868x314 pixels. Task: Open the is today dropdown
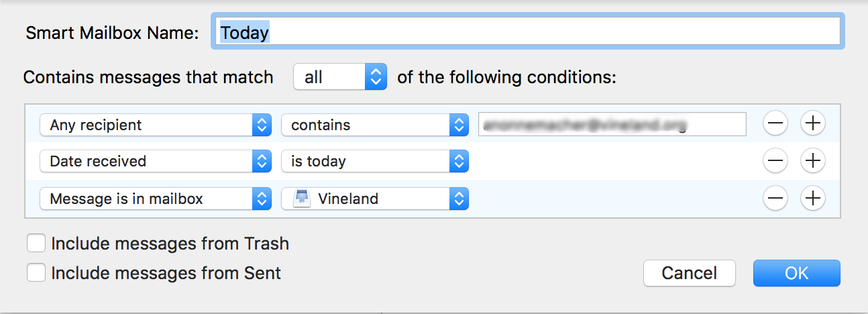(x=374, y=162)
